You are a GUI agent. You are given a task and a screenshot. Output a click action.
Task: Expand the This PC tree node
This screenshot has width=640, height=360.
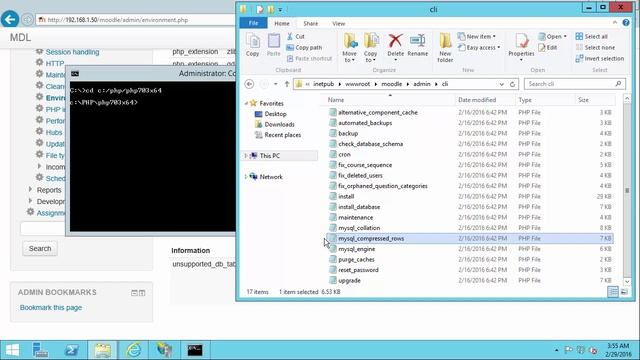[246, 156]
